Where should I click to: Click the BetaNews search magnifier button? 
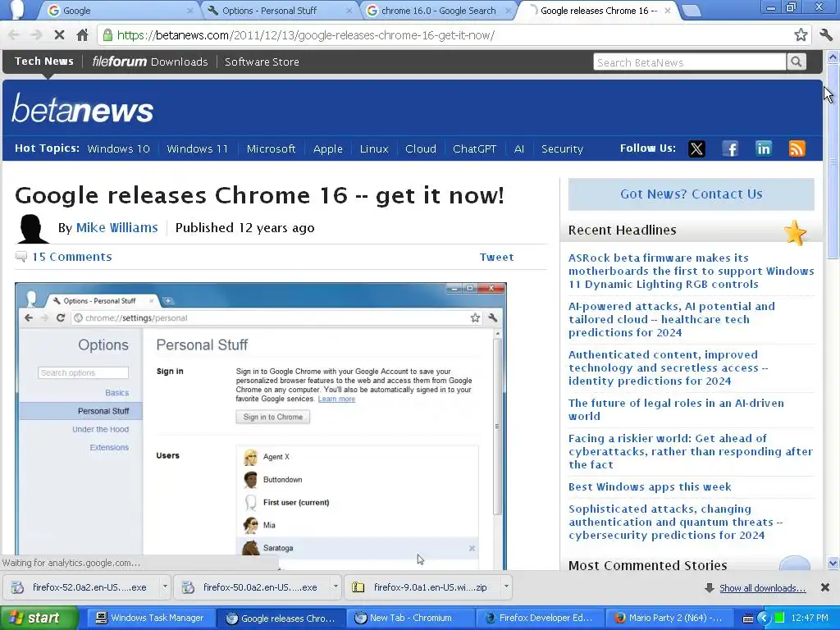796,62
